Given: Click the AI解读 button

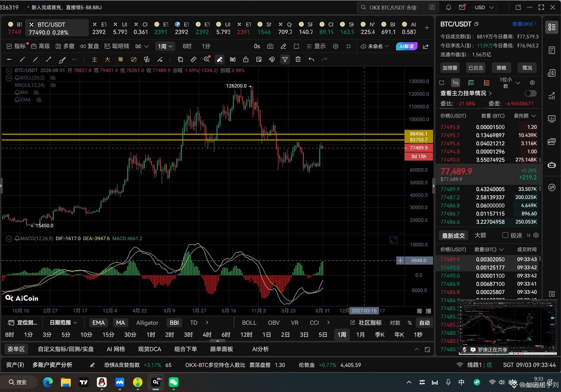Looking at the screenshot, I should pos(406,46).
